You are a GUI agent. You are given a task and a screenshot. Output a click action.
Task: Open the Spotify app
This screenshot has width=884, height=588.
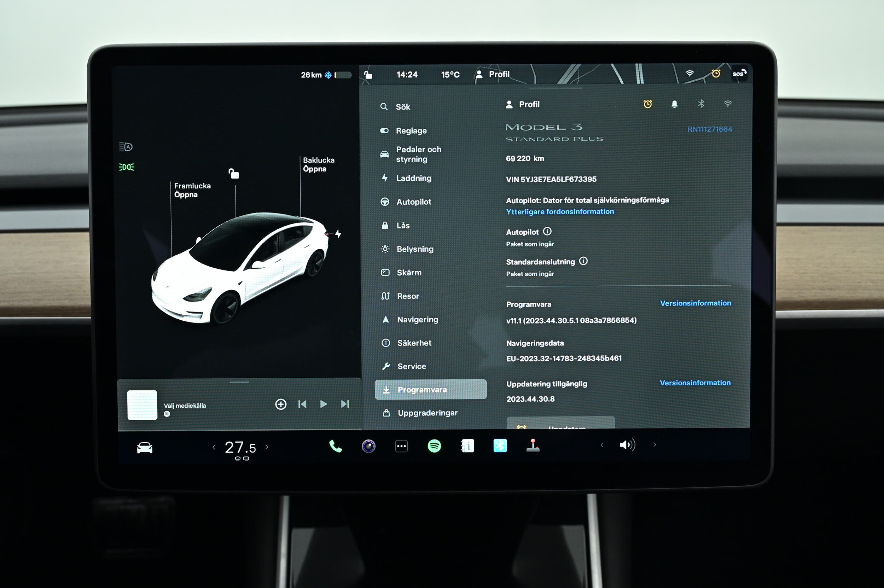pos(434,446)
